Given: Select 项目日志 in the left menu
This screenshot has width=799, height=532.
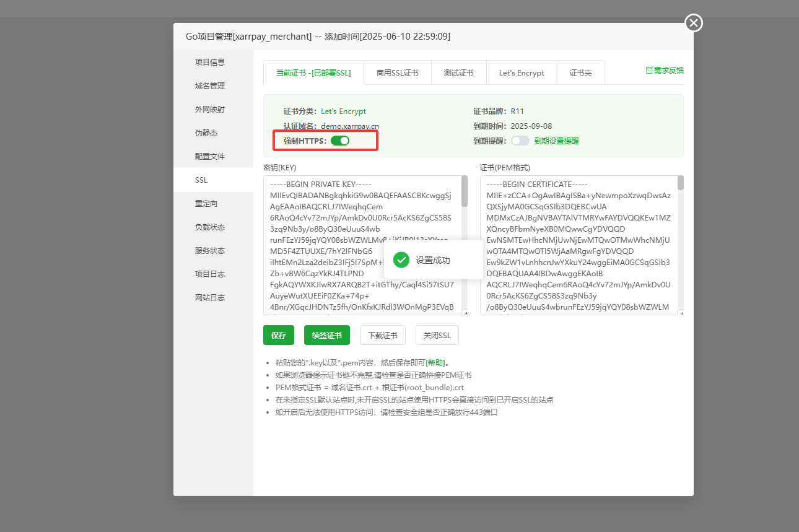Looking at the screenshot, I should pos(209,274).
